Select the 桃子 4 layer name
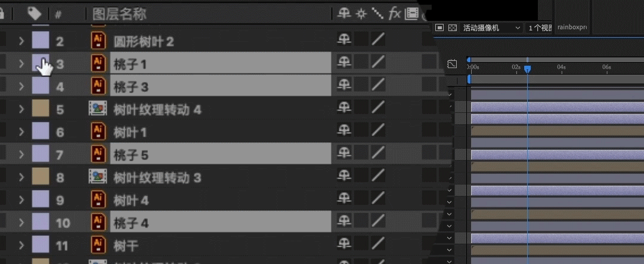This screenshot has height=264, width=644. click(131, 223)
